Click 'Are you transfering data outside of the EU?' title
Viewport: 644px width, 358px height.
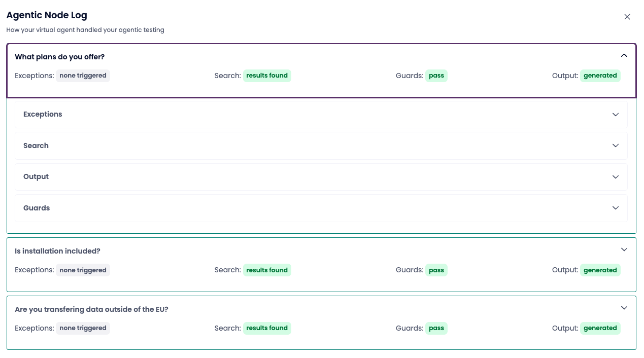click(x=91, y=309)
